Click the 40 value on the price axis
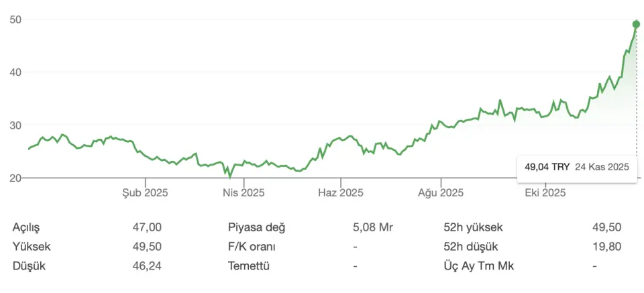Viewport: 644px width, 293px height. pyautogui.click(x=16, y=72)
